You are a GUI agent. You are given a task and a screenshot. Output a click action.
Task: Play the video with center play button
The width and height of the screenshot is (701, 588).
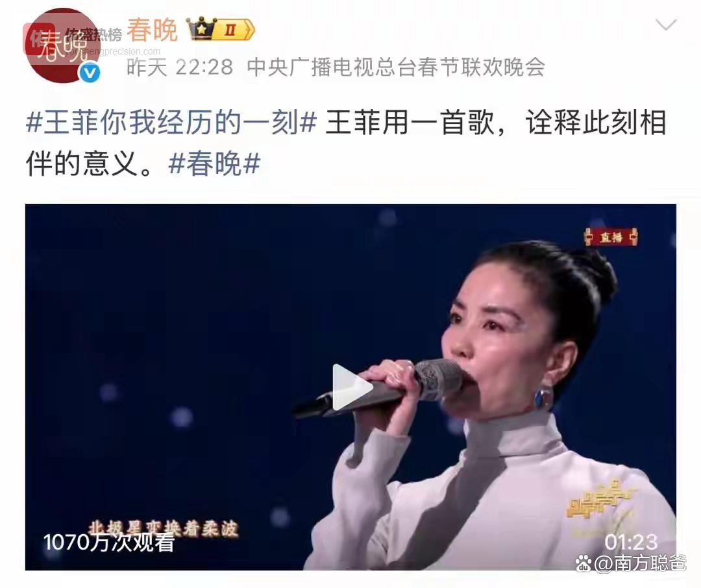point(351,387)
